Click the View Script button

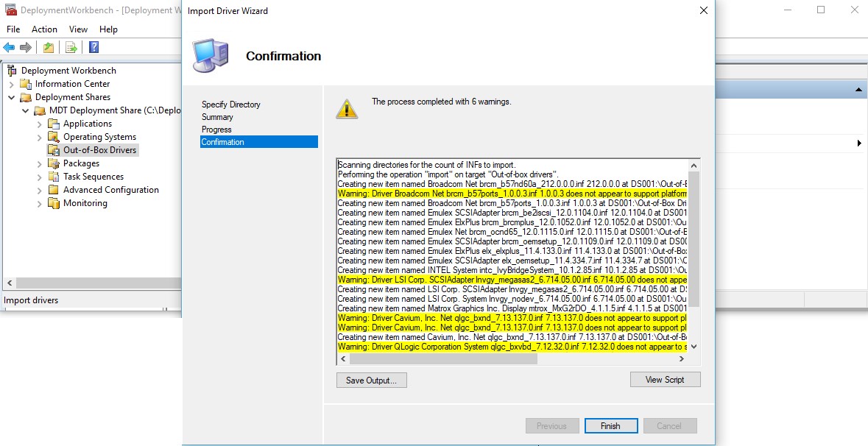[665, 380]
